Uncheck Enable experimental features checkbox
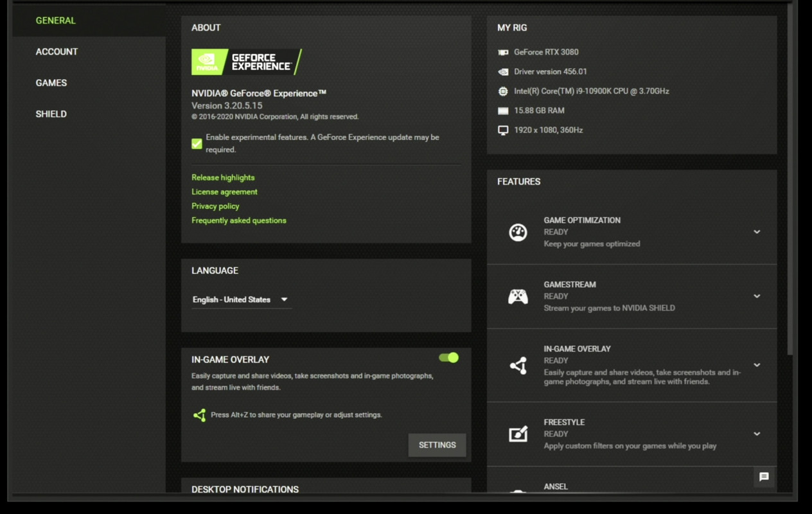The height and width of the screenshot is (514, 812). click(x=197, y=144)
